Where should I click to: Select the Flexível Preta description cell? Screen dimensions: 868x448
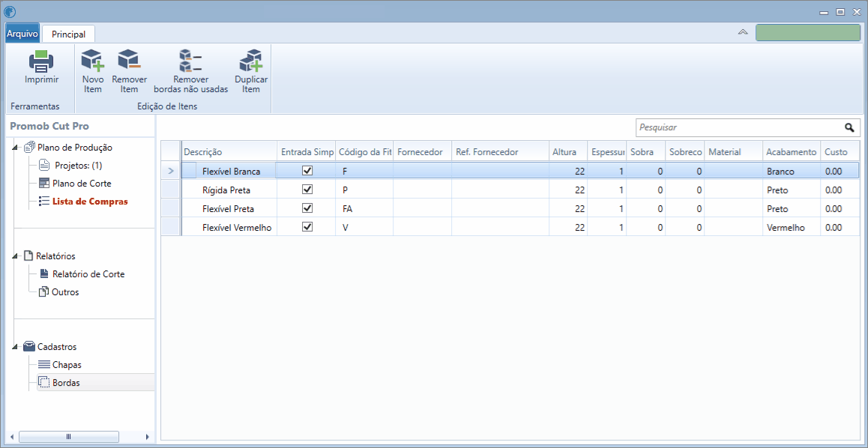[x=229, y=209]
